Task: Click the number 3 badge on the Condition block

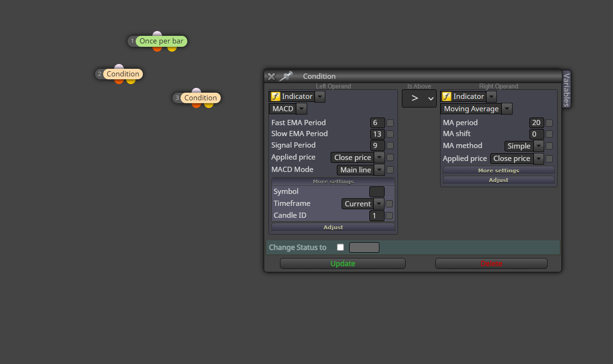Action: (177, 98)
